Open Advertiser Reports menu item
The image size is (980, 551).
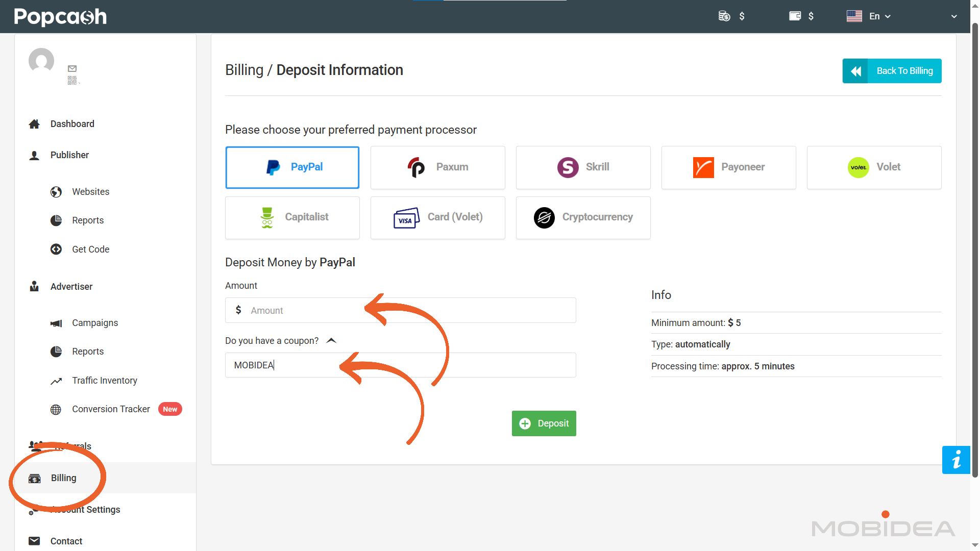point(88,352)
